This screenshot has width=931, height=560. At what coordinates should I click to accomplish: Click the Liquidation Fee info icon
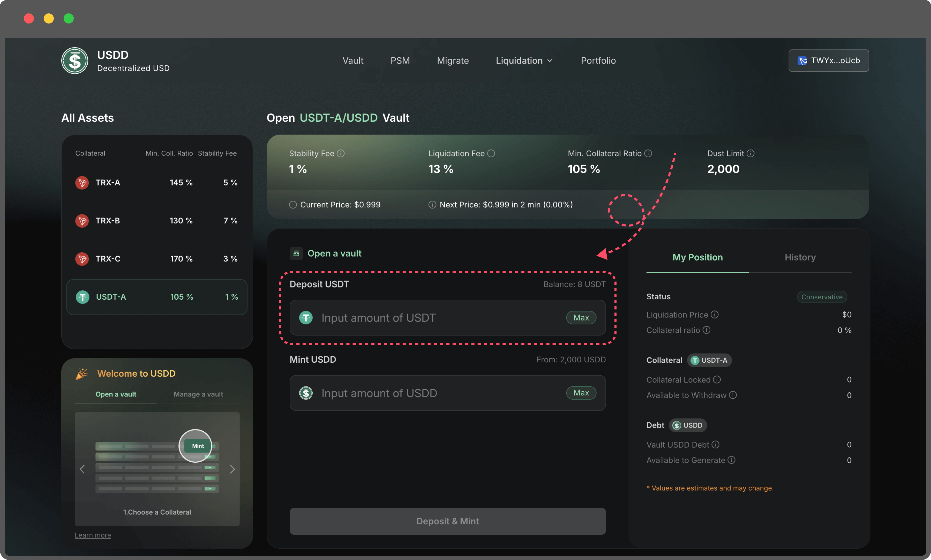[491, 154]
